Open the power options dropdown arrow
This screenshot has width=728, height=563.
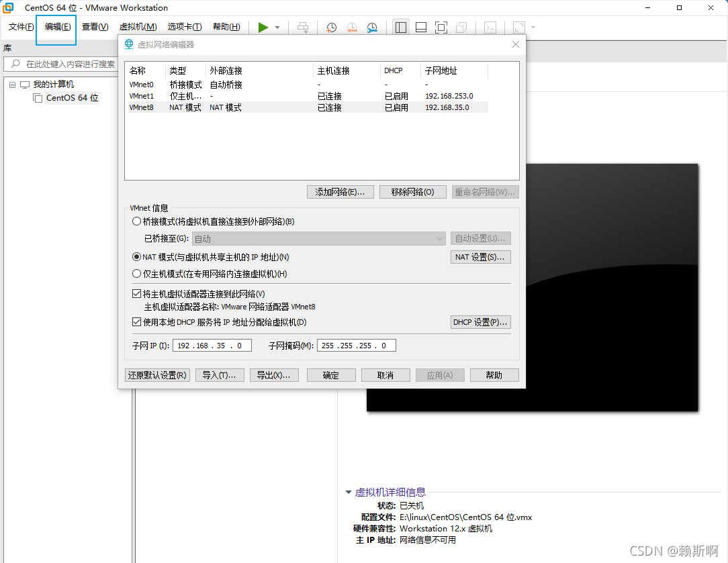click(277, 28)
